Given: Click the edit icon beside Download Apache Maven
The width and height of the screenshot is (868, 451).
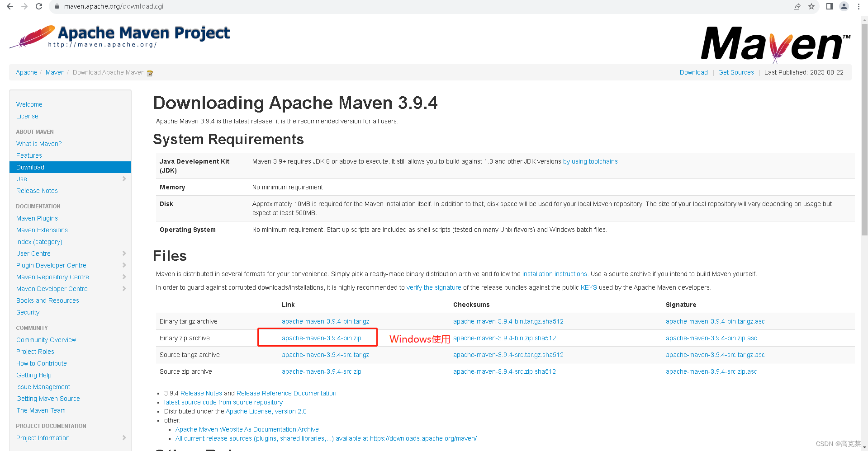Looking at the screenshot, I should pos(150,73).
